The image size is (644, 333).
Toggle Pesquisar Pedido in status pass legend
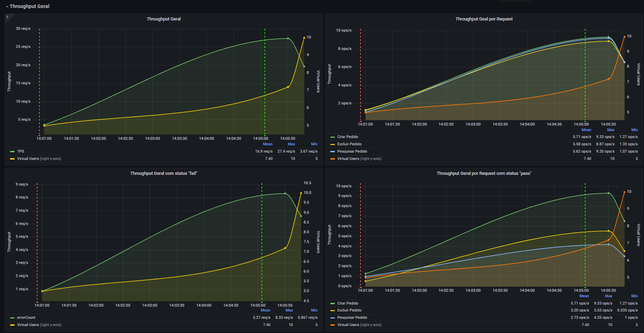(352, 317)
